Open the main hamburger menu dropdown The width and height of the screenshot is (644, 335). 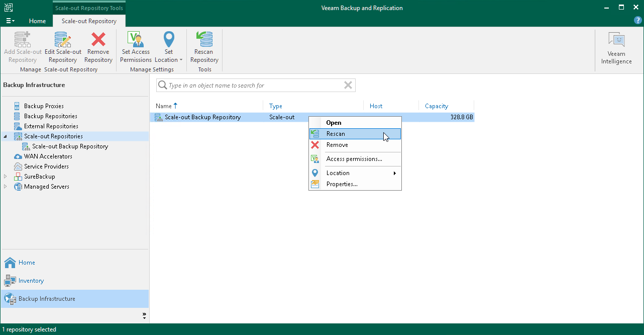tap(10, 21)
